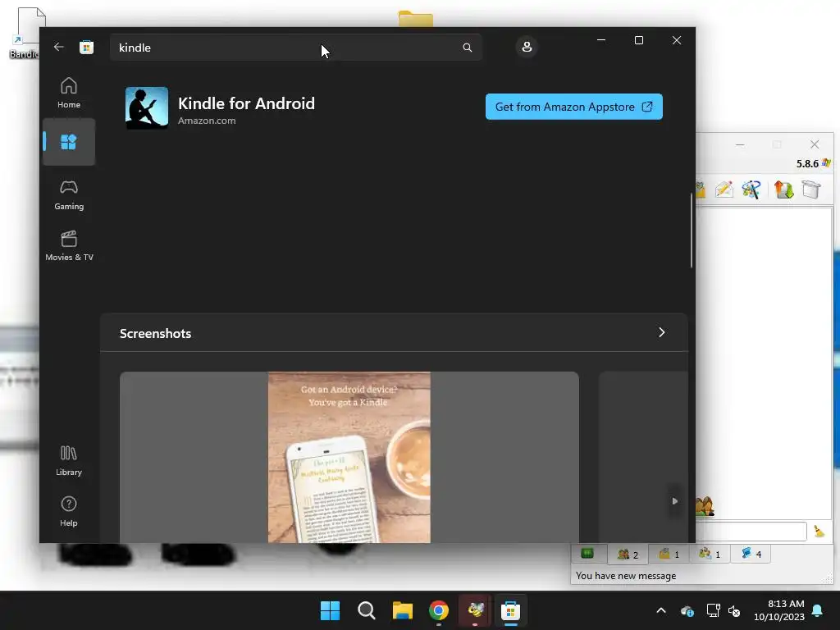Open taskbar Search

(x=367, y=610)
